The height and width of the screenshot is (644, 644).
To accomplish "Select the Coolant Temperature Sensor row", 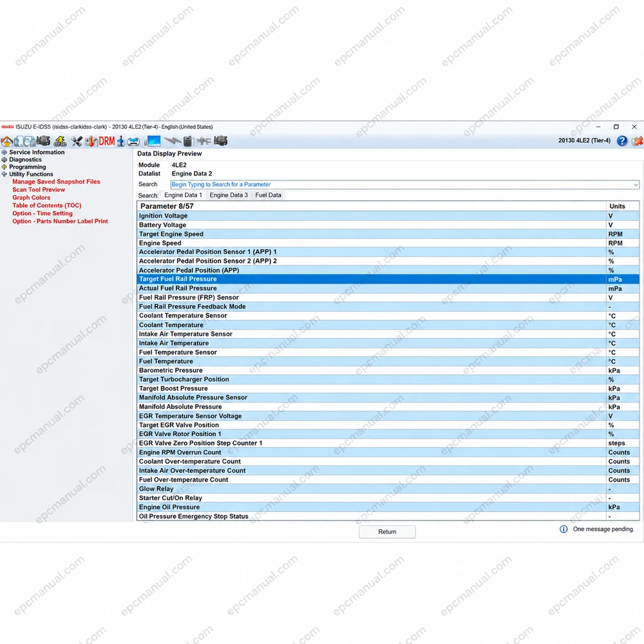I will click(388, 316).
